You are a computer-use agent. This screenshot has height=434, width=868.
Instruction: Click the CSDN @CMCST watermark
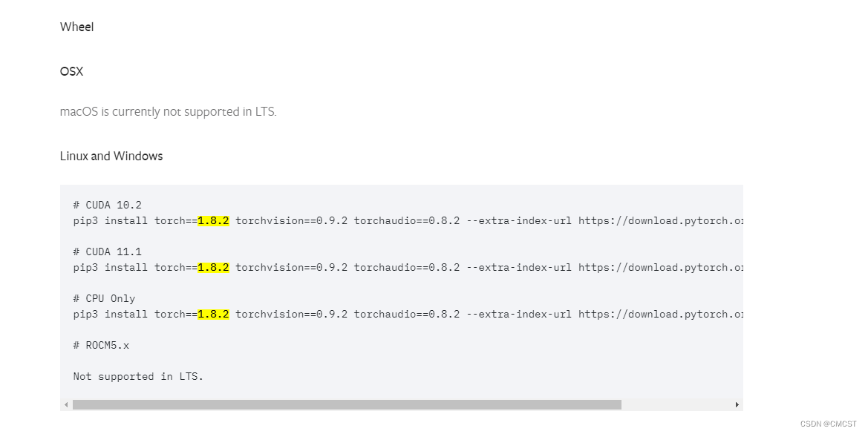coord(828,424)
